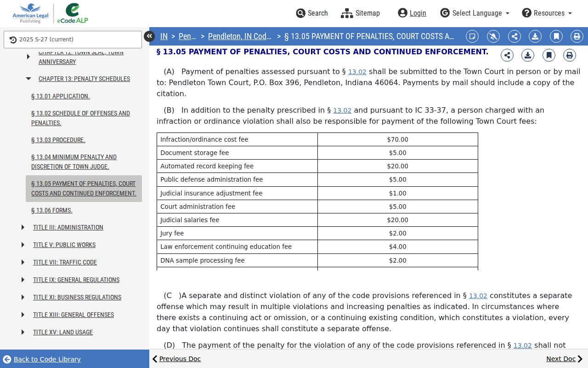Screen dimensions: 588x368
Task: Expand the Title VII: Traffic Code arrow
Action: point(23,262)
